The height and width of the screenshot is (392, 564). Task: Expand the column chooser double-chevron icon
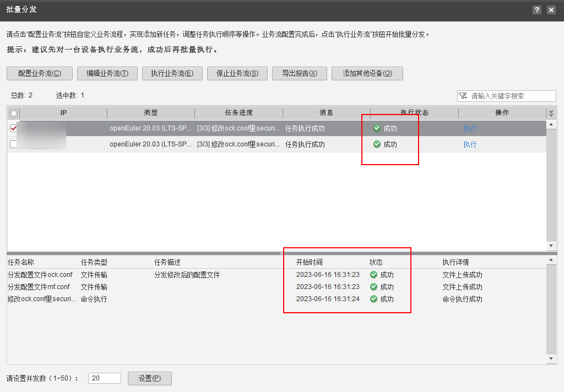pyautogui.click(x=551, y=113)
